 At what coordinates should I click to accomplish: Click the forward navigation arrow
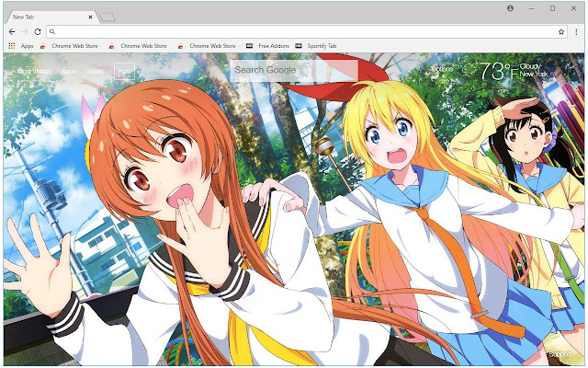coord(25,32)
